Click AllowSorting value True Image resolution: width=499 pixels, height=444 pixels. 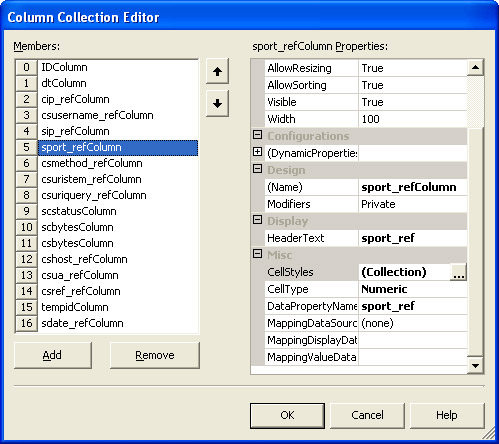[413, 85]
